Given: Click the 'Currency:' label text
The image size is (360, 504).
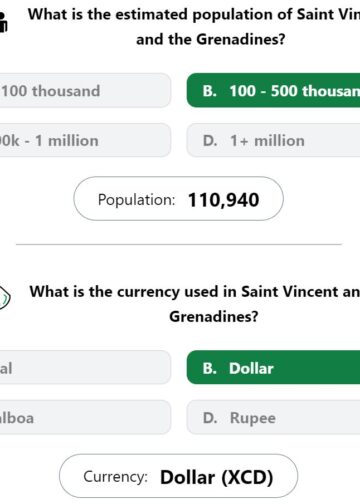Looking at the screenshot, I should click(115, 477).
